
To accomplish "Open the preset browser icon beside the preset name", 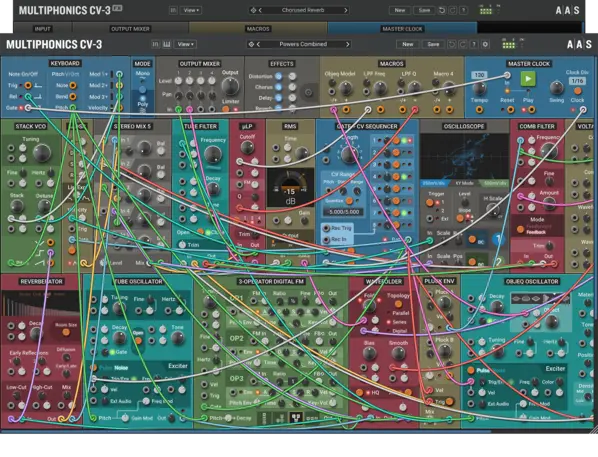I will pos(251,44).
